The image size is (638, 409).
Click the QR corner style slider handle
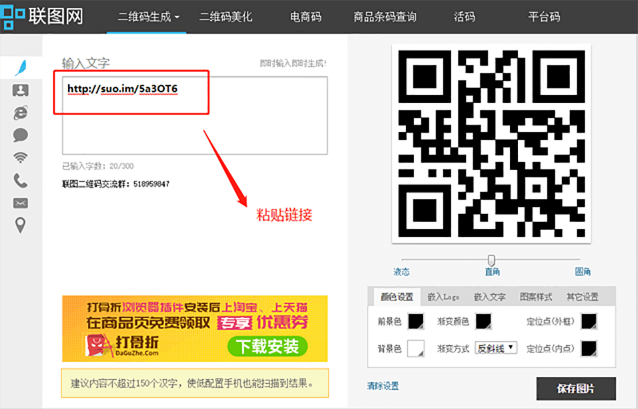click(492, 260)
